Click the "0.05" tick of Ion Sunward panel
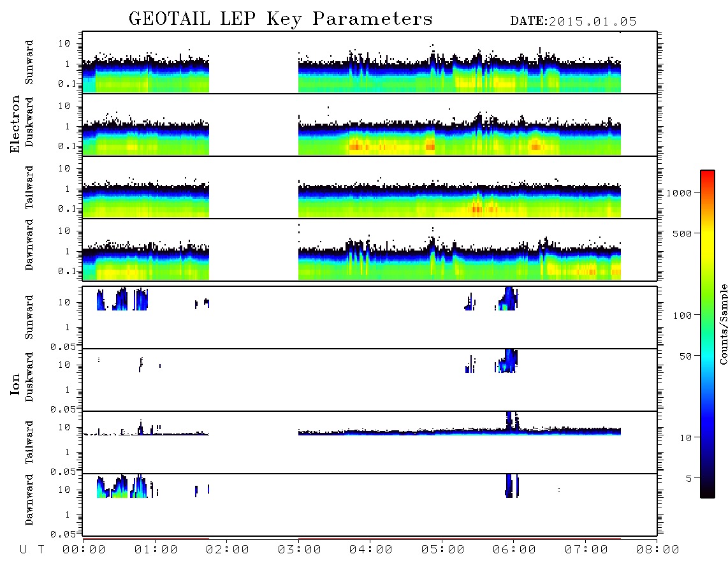This screenshot has height=561, width=728. point(62,346)
